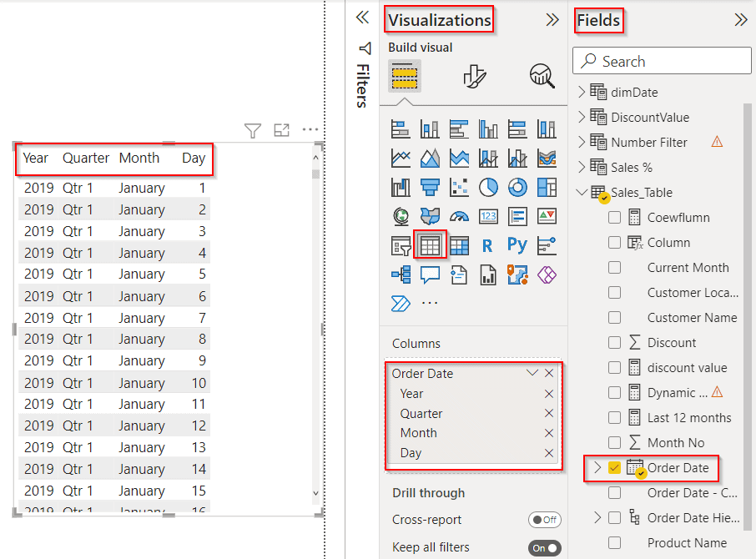Expand the Order Date field hierarchy

pos(597,468)
